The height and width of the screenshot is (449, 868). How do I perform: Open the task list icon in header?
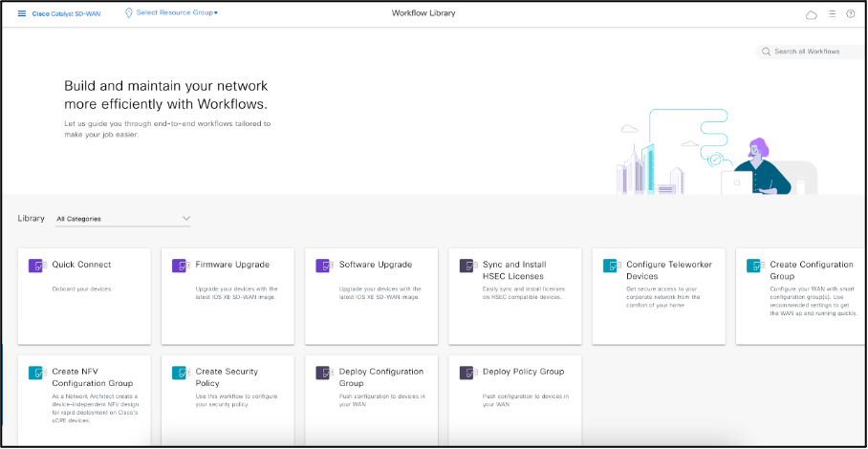[832, 13]
